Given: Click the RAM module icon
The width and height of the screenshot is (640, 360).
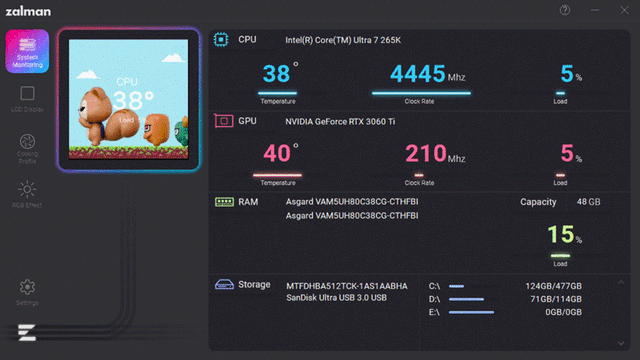Looking at the screenshot, I should click(x=224, y=202).
